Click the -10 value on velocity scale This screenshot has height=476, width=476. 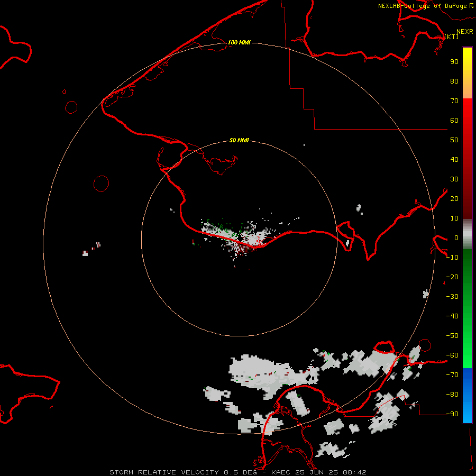click(452, 258)
